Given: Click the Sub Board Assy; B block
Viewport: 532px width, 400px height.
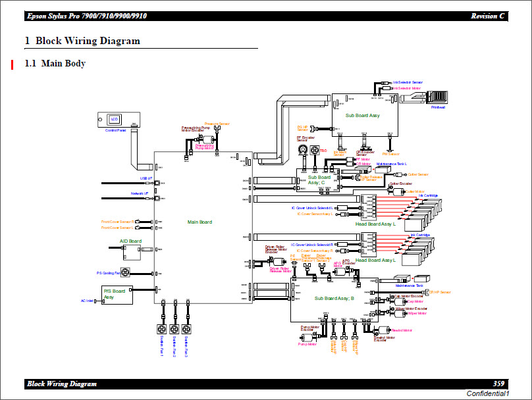Looking at the screenshot, I should [x=334, y=298].
